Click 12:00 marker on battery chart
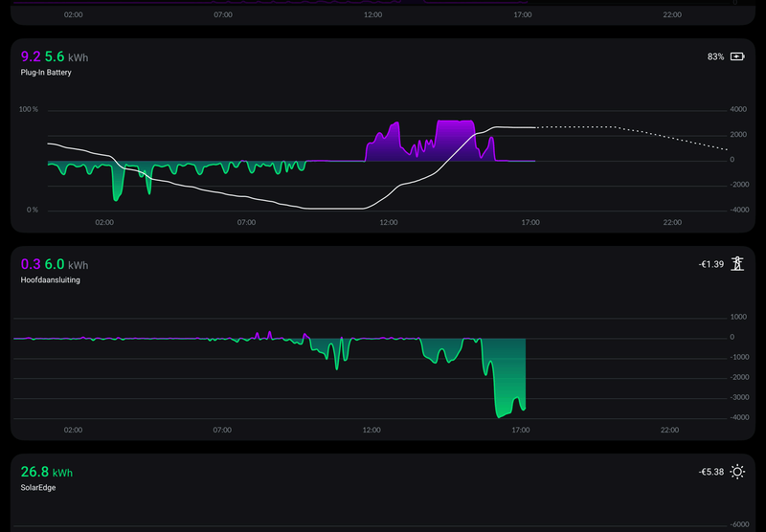Image resolution: width=766 pixels, height=532 pixels. tap(389, 223)
